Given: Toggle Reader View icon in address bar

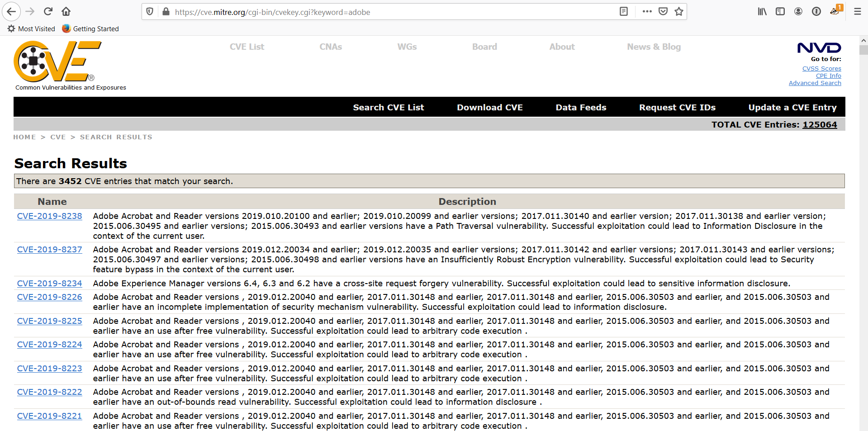Looking at the screenshot, I should (x=623, y=12).
